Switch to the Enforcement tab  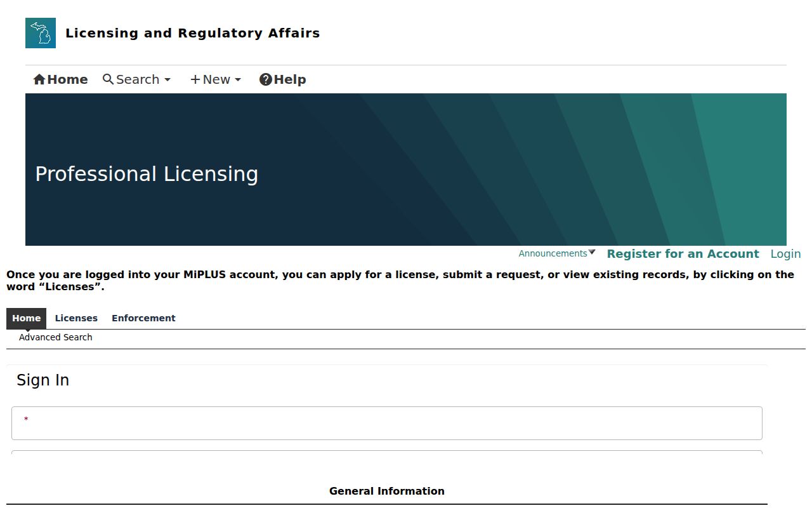(143, 318)
